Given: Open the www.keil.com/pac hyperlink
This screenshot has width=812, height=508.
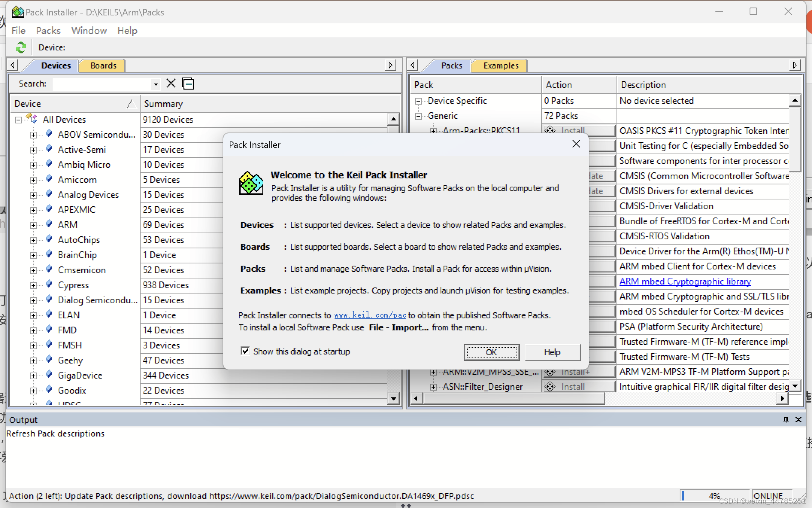Looking at the screenshot, I should [370, 315].
